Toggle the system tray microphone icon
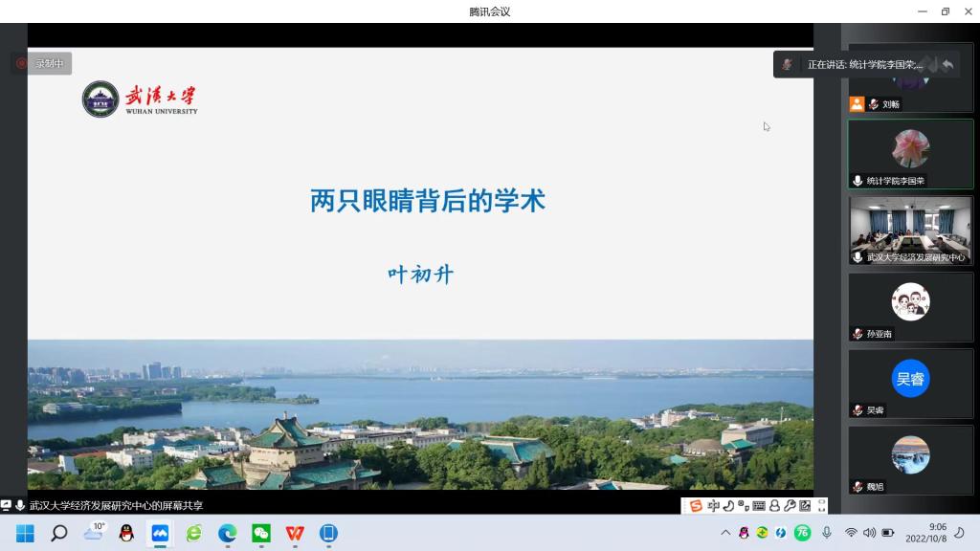The width and height of the screenshot is (980, 551). point(827,533)
